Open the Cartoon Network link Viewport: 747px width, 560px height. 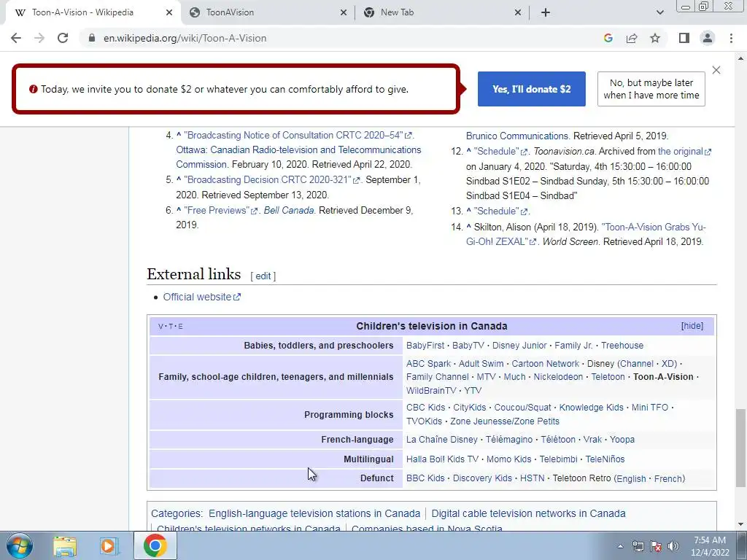pos(546,363)
